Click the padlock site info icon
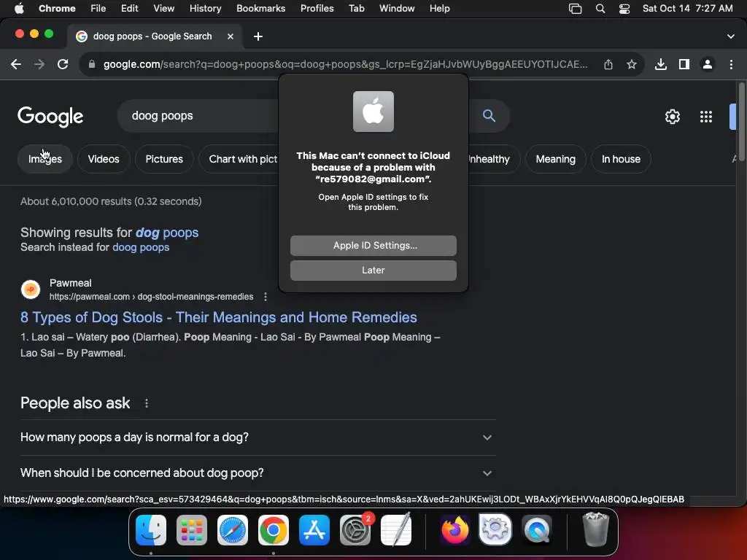This screenshot has width=747, height=560. coord(92,64)
